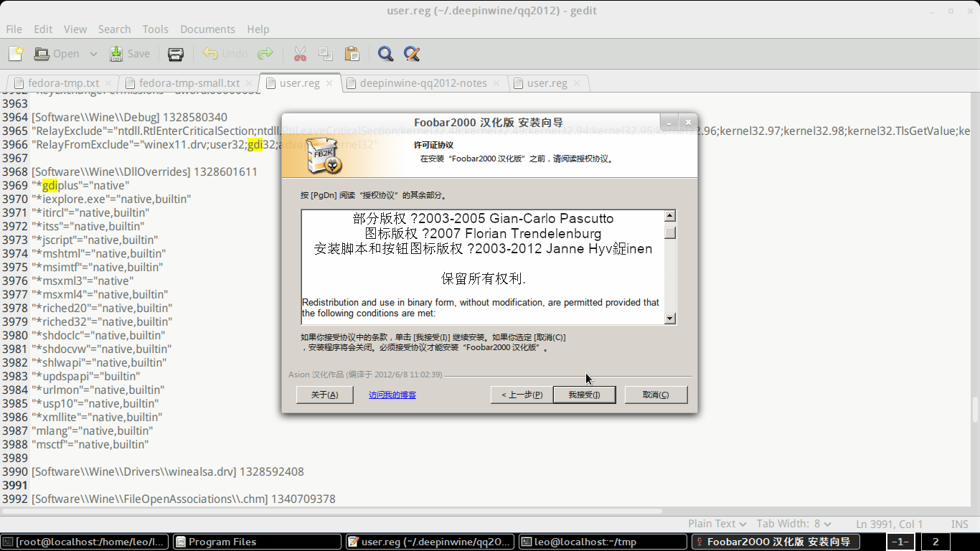The height and width of the screenshot is (551, 980).
Task: Click the winealsa.drv registry key line
Action: (167, 471)
